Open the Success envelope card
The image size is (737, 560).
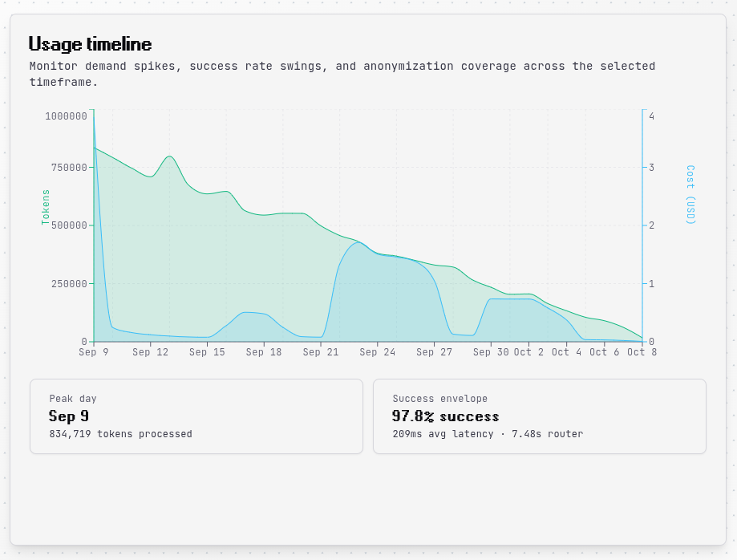coord(540,416)
